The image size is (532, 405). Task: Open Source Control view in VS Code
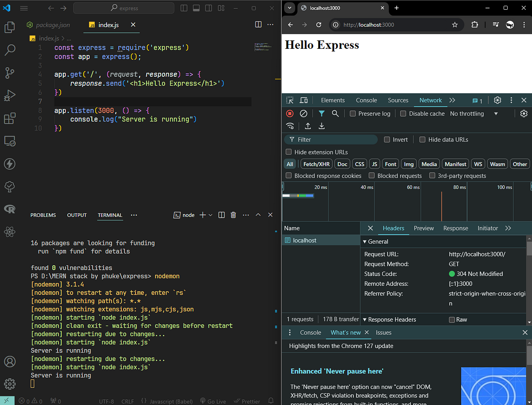tap(10, 73)
